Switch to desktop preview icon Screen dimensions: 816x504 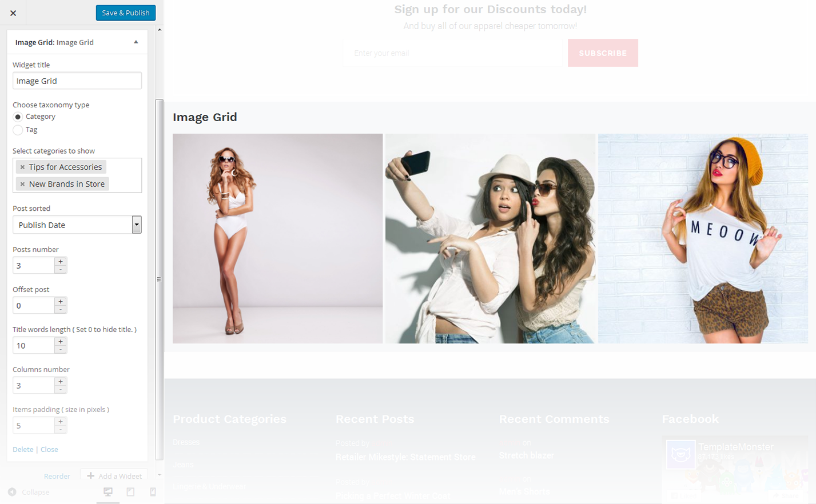108,492
